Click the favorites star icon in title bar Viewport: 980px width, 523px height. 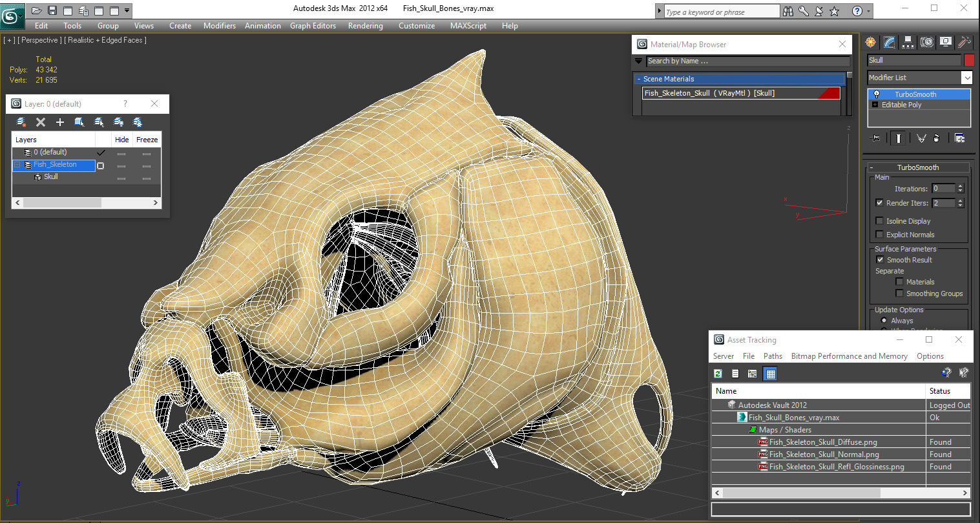pyautogui.click(x=834, y=11)
